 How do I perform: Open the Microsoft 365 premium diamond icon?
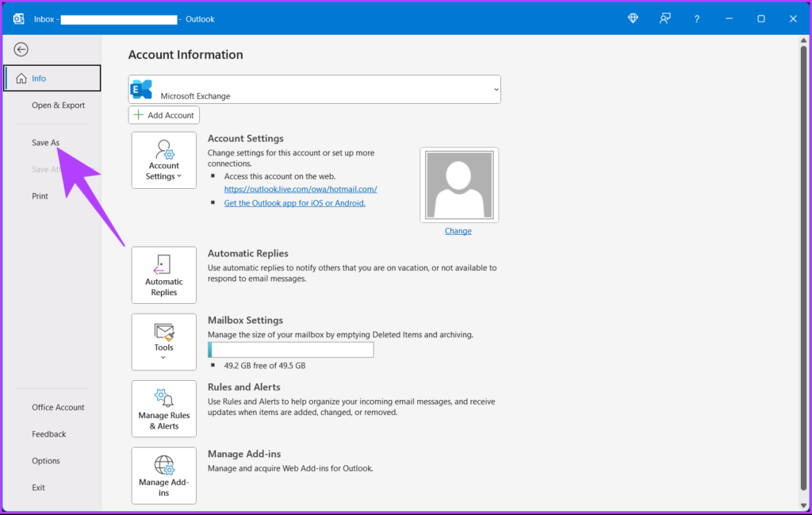pyautogui.click(x=633, y=19)
